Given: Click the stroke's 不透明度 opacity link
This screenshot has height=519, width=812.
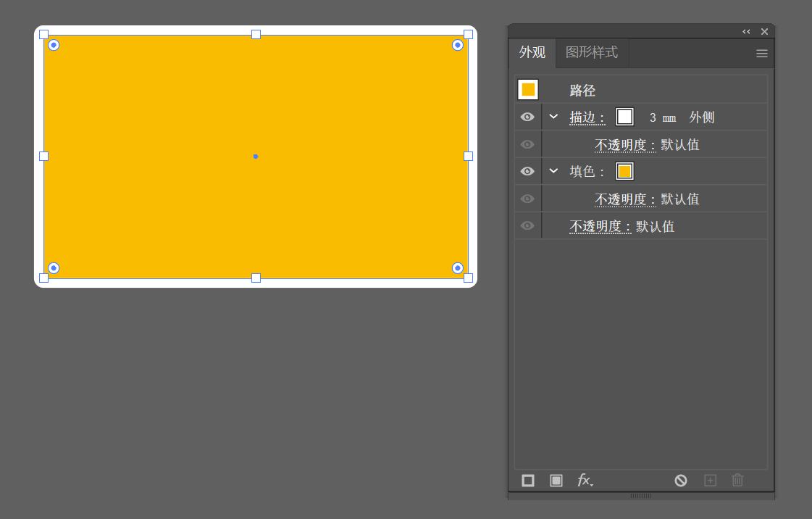Looking at the screenshot, I should 625,145.
